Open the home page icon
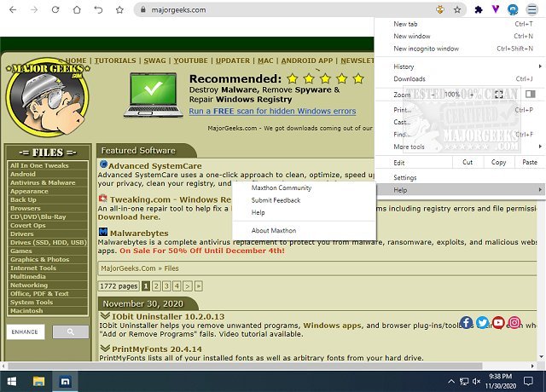This screenshot has height=392, width=546. tap(77, 9)
